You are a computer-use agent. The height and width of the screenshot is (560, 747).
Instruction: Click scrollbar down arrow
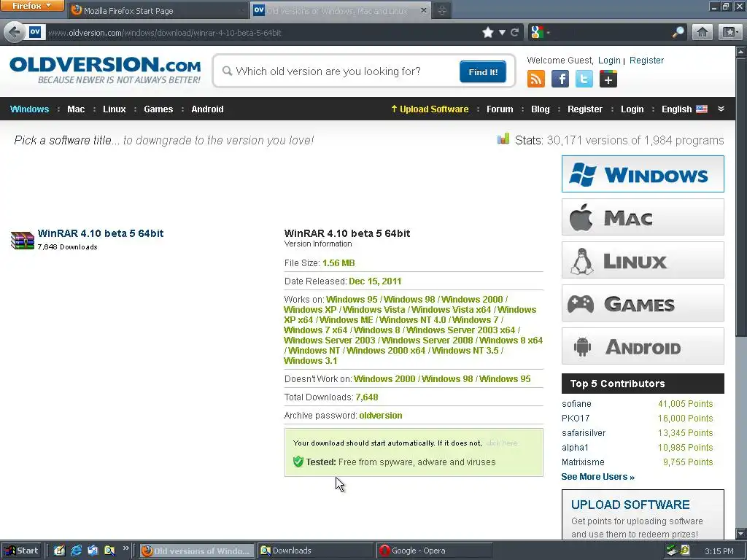pos(741,533)
